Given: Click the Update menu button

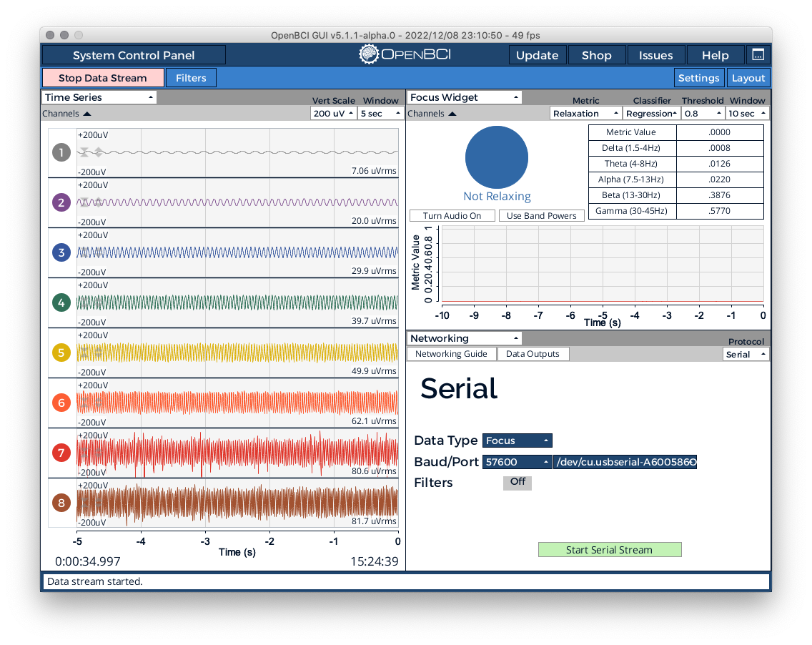Looking at the screenshot, I should tap(537, 55).
